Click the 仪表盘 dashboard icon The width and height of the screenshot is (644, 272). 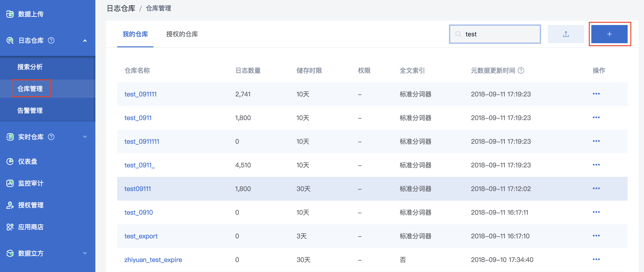[x=10, y=161]
